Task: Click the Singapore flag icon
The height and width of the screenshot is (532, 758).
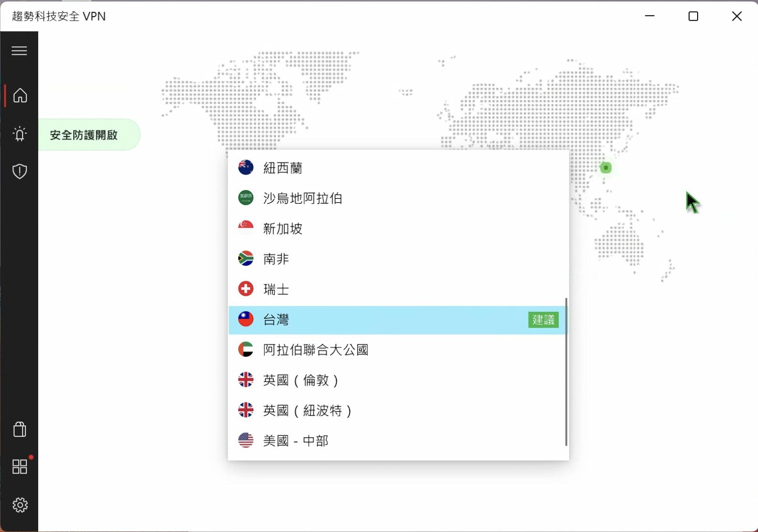Action: (245, 228)
